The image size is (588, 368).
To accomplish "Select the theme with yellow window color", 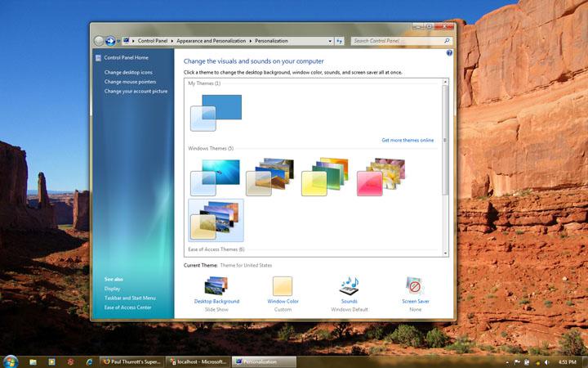I will point(325,177).
